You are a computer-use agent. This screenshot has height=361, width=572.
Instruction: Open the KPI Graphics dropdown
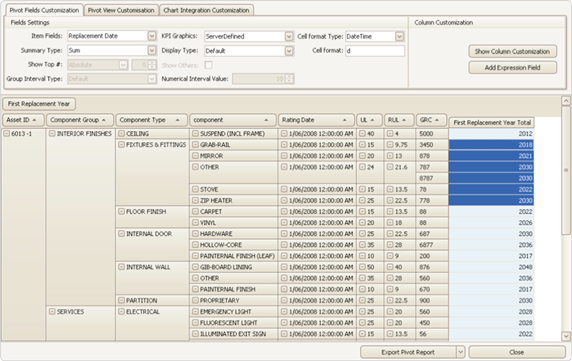click(x=289, y=36)
